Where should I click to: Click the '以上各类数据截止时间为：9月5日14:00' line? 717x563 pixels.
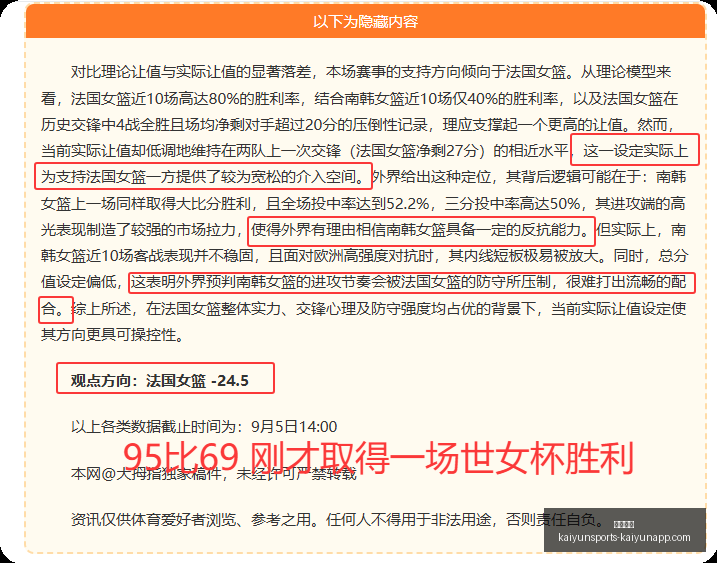click(204, 427)
